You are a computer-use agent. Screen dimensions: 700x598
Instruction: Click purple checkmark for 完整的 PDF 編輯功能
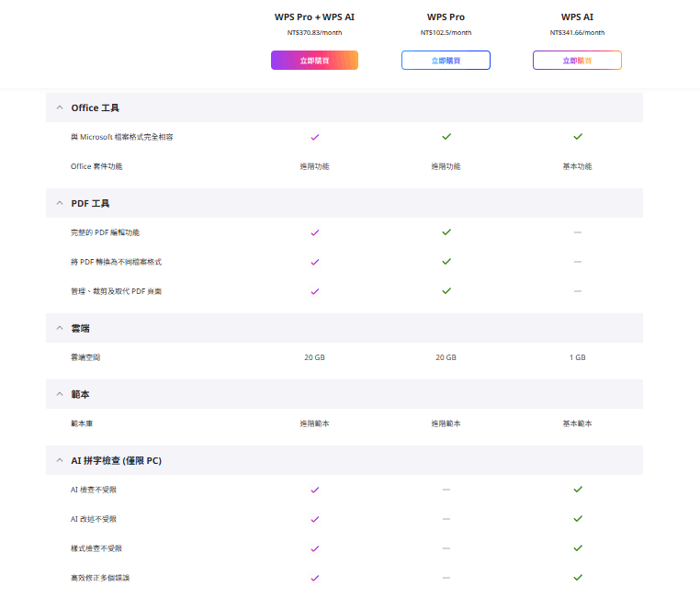(315, 232)
